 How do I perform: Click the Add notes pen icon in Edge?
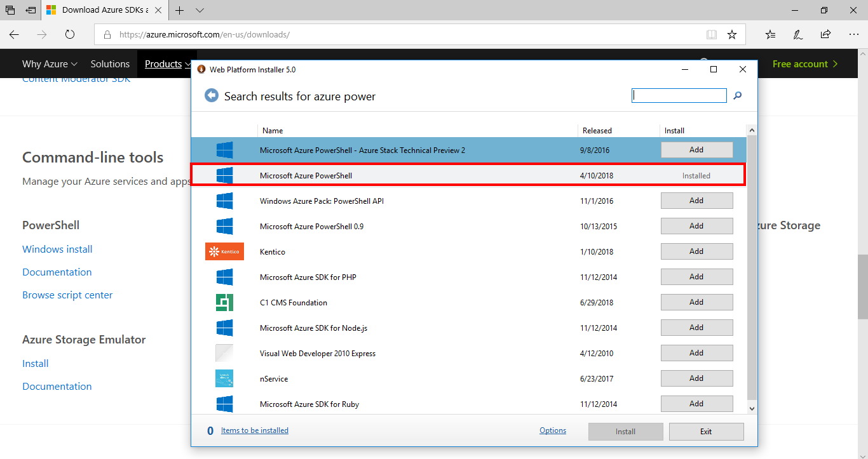798,34
